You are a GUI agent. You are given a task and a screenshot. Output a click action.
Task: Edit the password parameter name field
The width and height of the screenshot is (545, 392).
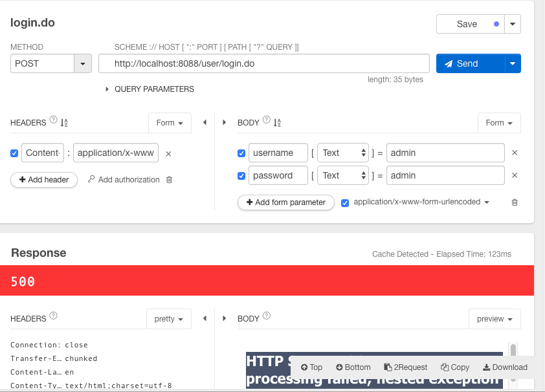pos(278,175)
